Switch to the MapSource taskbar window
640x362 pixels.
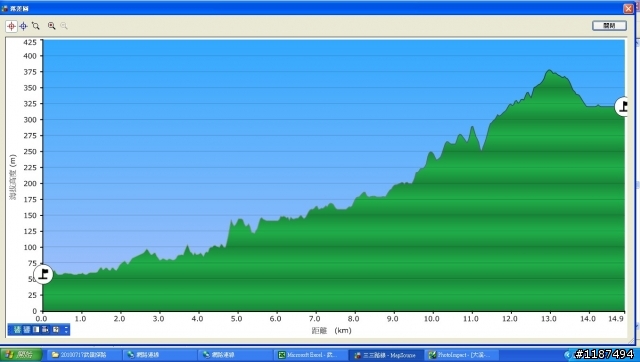(x=385, y=355)
